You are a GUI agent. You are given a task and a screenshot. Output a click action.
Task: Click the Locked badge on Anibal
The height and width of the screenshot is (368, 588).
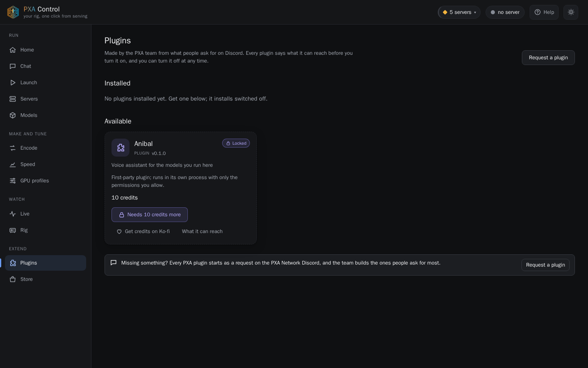pos(236,143)
